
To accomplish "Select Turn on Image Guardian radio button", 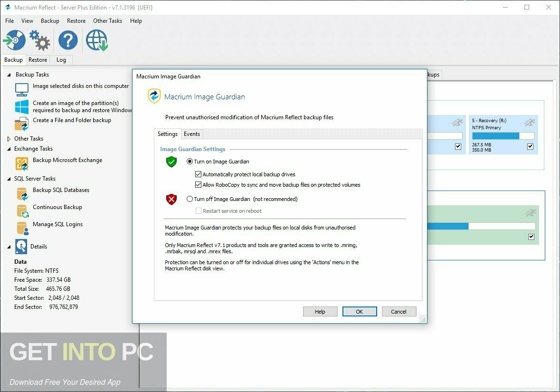I will tap(190, 162).
